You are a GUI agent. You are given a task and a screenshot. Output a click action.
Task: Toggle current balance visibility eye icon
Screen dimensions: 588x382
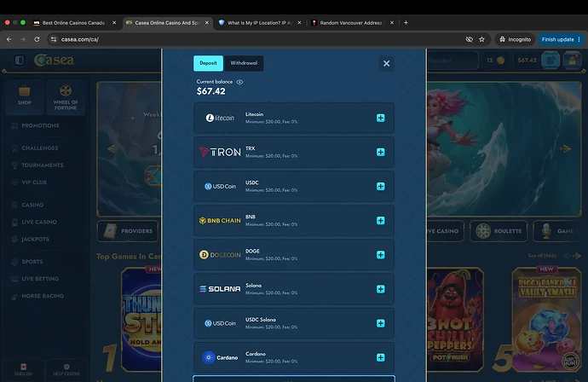[x=239, y=82]
